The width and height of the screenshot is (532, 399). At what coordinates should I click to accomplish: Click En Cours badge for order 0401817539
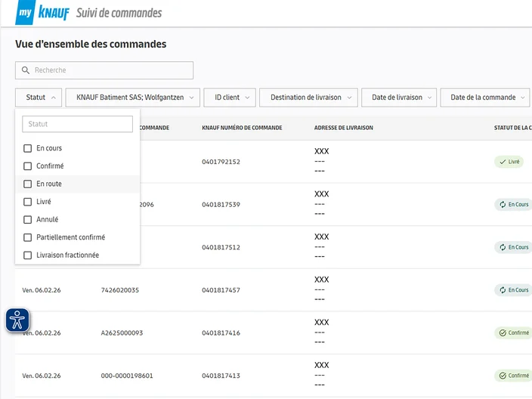[x=514, y=205]
